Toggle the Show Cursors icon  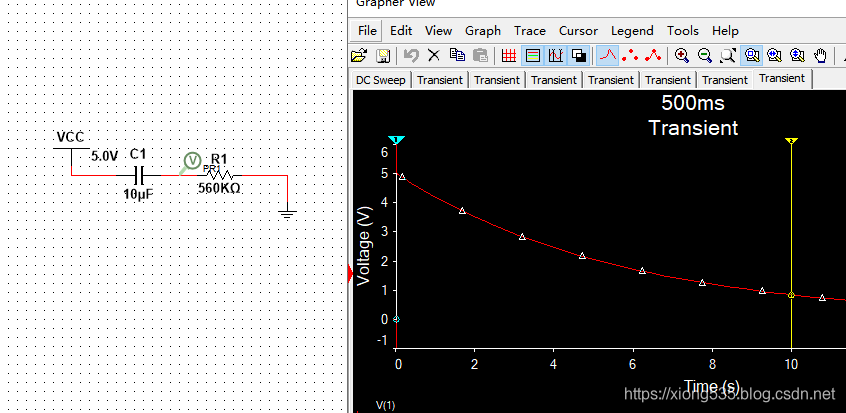click(556, 55)
